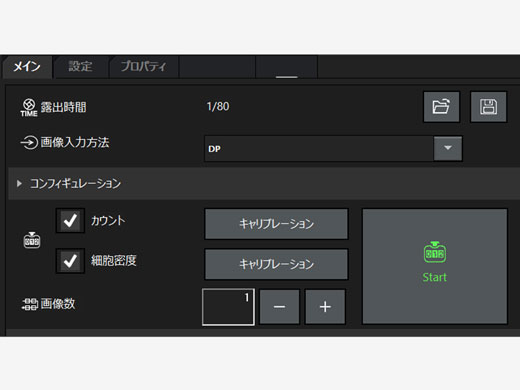Switch to the プロパティ tab
Image resolution: width=520 pixels, height=390 pixels.
143,66
